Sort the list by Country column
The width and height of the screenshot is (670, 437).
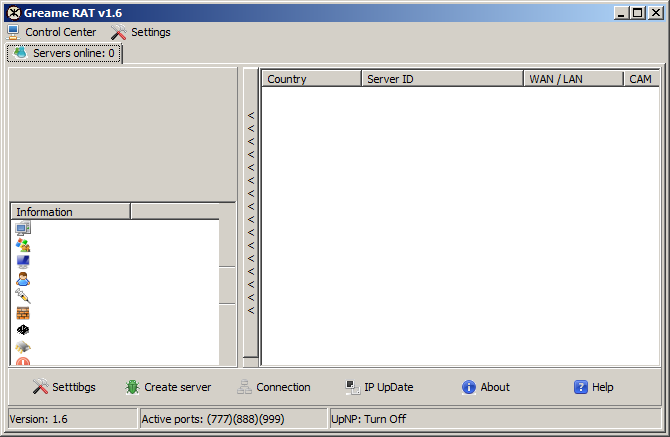click(311, 79)
